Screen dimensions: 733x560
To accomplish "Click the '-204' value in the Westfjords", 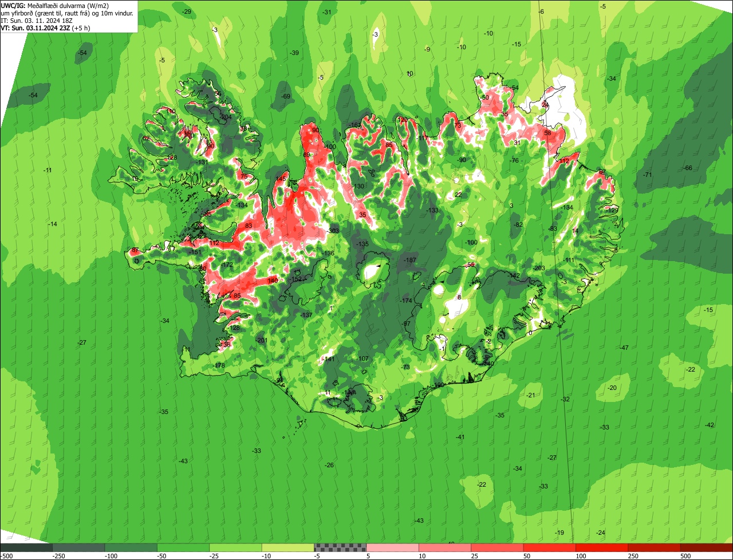I will pos(225,117).
